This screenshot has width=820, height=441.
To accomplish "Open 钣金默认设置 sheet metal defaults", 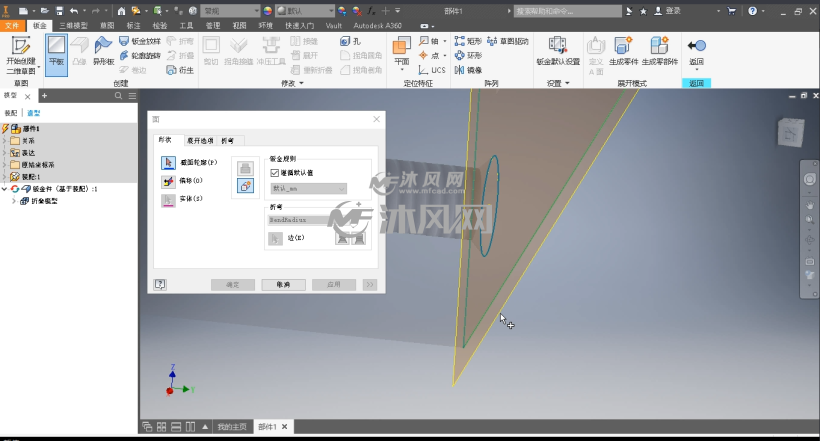I will [x=558, y=51].
